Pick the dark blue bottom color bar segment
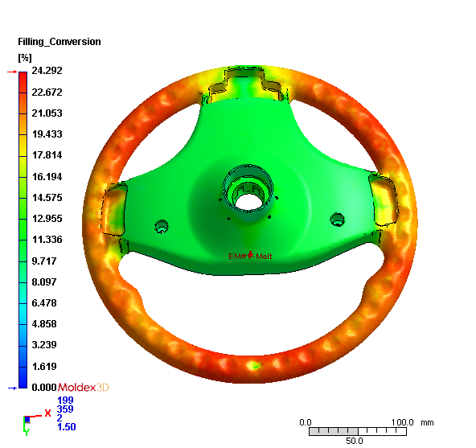The width and height of the screenshot is (476, 448). point(23,377)
